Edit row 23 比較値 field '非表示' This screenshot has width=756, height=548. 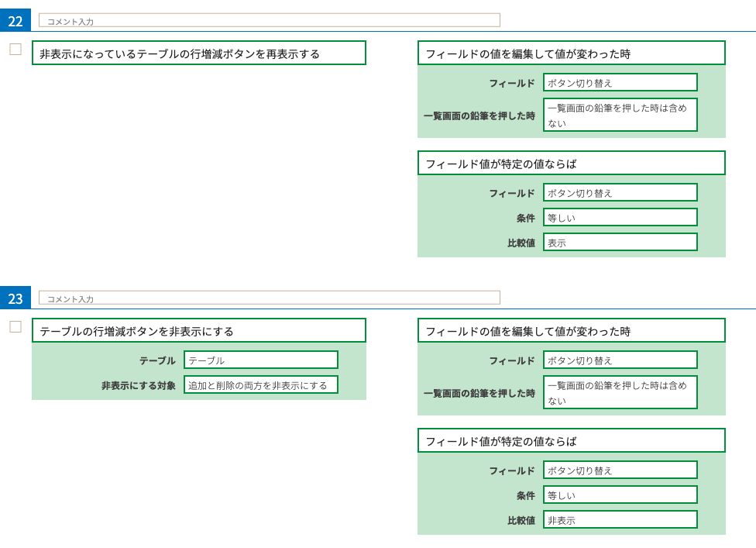[x=620, y=519]
